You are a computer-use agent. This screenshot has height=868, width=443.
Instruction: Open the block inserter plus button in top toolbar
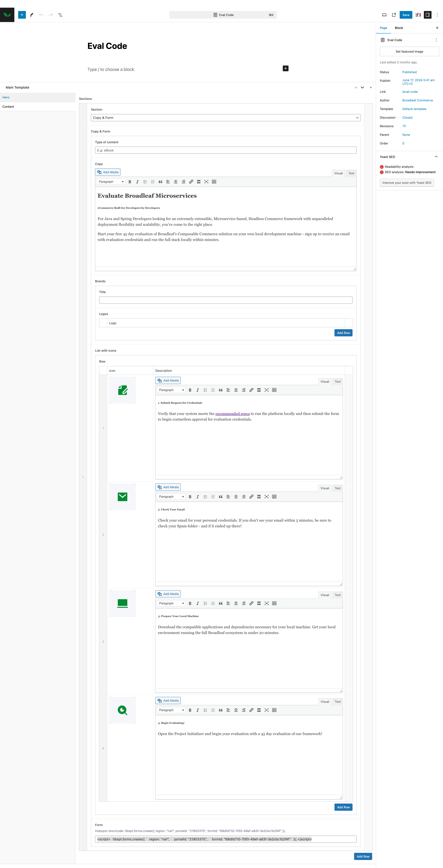(x=22, y=15)
